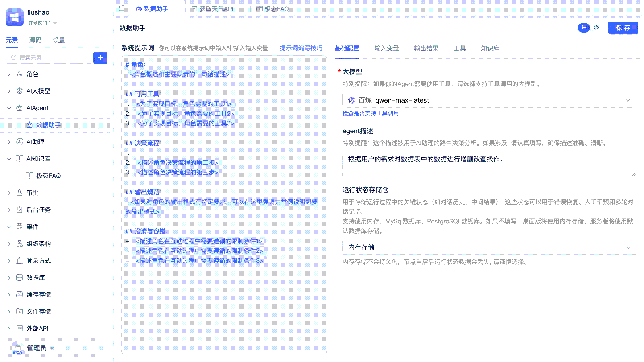Select the 基础配置 tab
Screen dimensions: 644x362
[347, 48]
